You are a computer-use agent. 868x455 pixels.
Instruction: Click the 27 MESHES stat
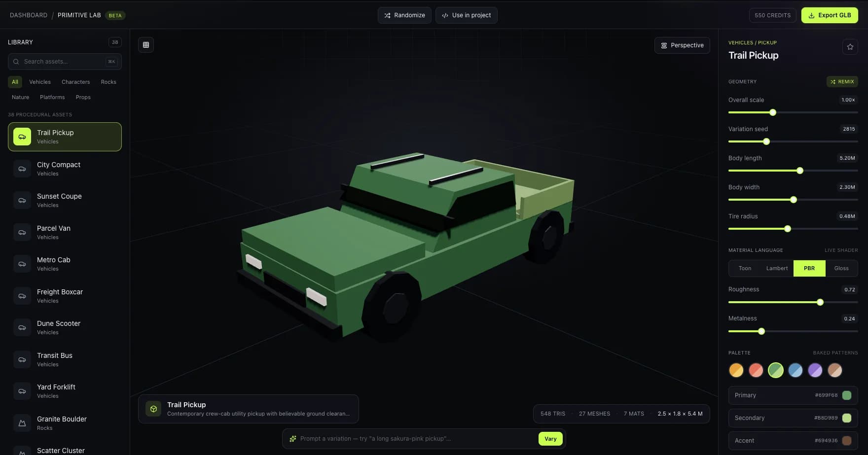coord(594,414)
